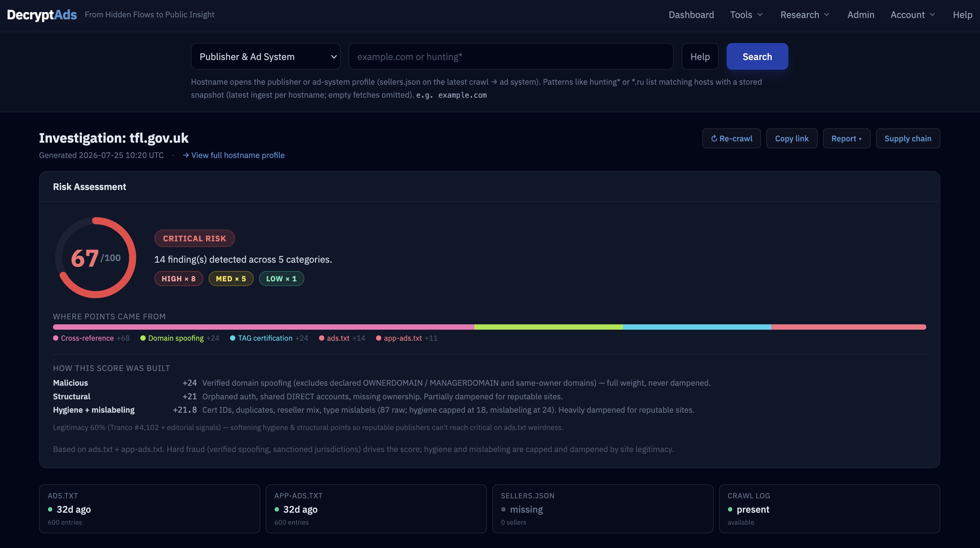Click the Generated 2026-07-25 10:20 UTC timestamp

[x=101, y=155]
